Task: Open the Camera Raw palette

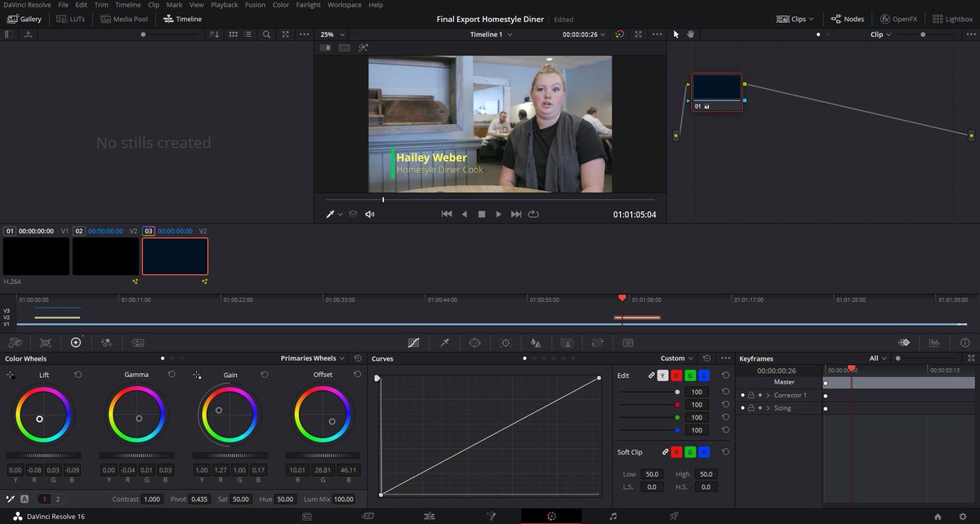Action: click(x=16, y=343)
